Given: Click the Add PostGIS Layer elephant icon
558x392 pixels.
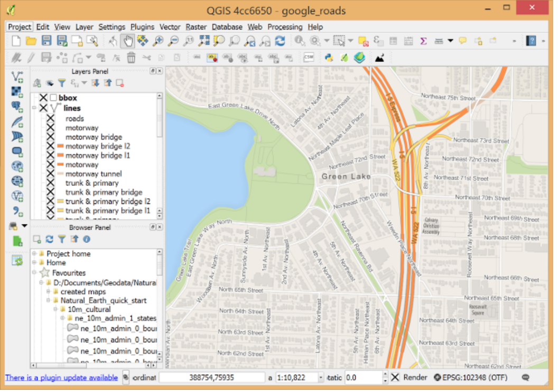Looking at the screenshot, I should coord(17,107).
